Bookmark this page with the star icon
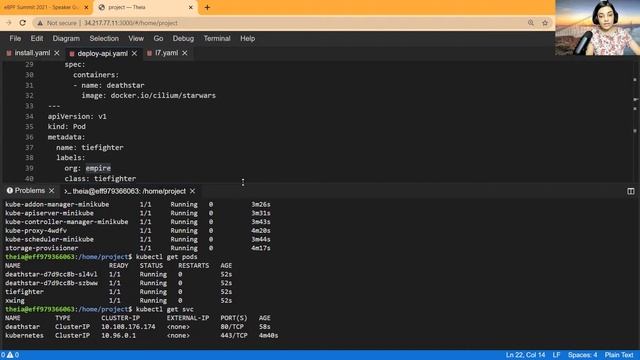The image size is (640, 360). point(545,23)
